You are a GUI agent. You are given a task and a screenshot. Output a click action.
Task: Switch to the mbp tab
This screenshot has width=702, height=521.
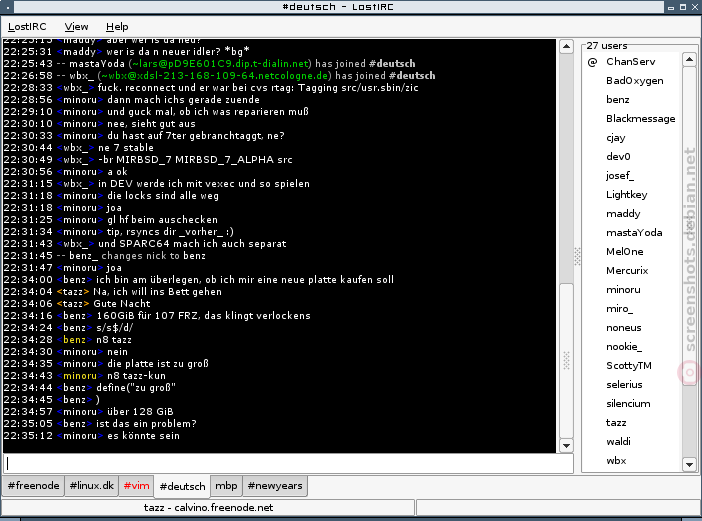click(226, 486)
